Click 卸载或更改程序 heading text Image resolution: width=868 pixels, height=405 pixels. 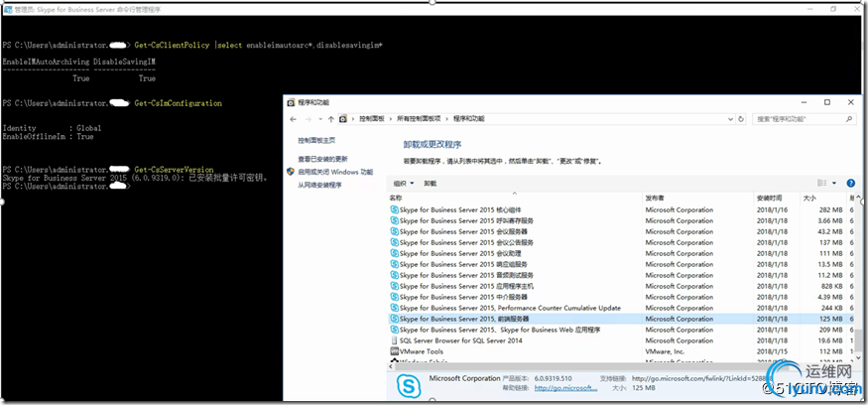coord(433,144)
